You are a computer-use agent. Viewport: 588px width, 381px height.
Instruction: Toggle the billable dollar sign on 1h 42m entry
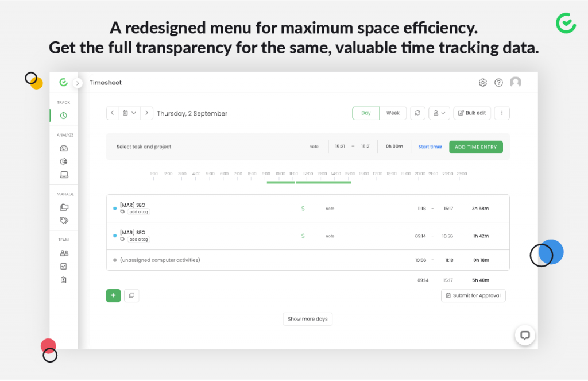coord(303,236)
